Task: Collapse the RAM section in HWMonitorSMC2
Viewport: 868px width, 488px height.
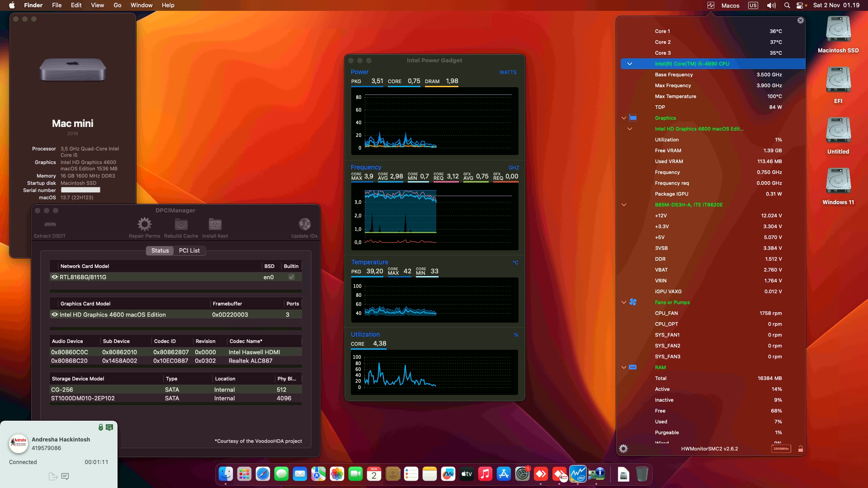Action: [624, 367]
